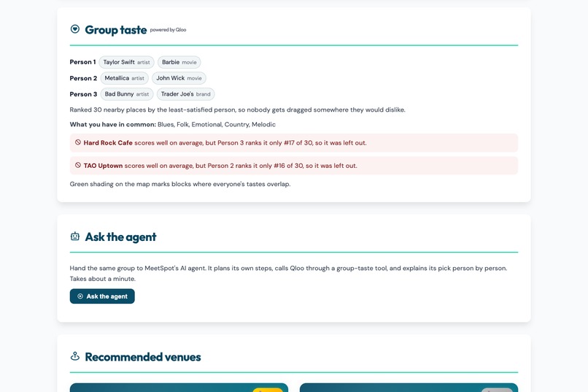Image resolution: width=588 pixels, height=392 pixels.
Task: Click the 'Blues, Folk, Emotional, Country, Melodic' text
Action: (x=217, y=124)
